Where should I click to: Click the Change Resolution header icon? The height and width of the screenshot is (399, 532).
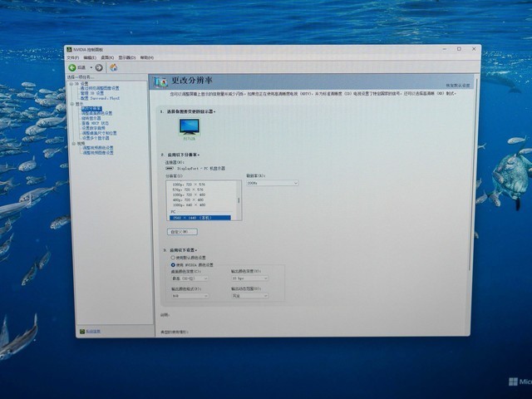[x=160, y=81]
